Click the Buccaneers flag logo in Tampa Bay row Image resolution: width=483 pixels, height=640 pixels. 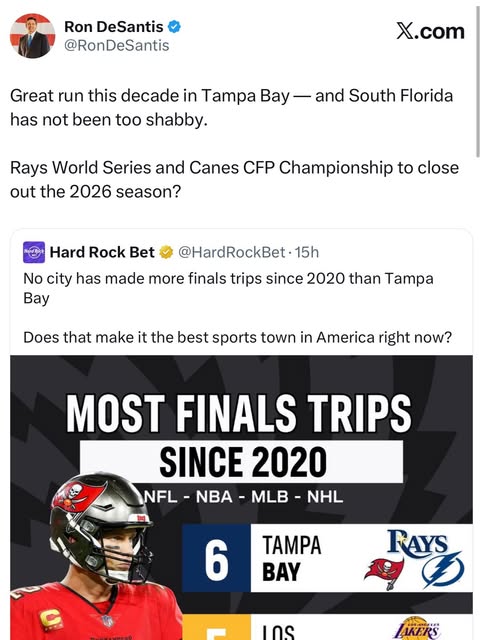(384, 573)
